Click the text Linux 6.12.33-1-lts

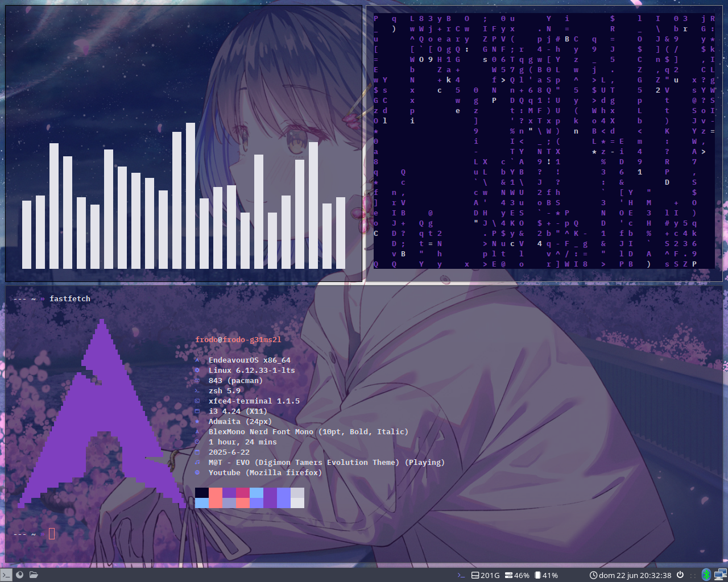point(252,371)
